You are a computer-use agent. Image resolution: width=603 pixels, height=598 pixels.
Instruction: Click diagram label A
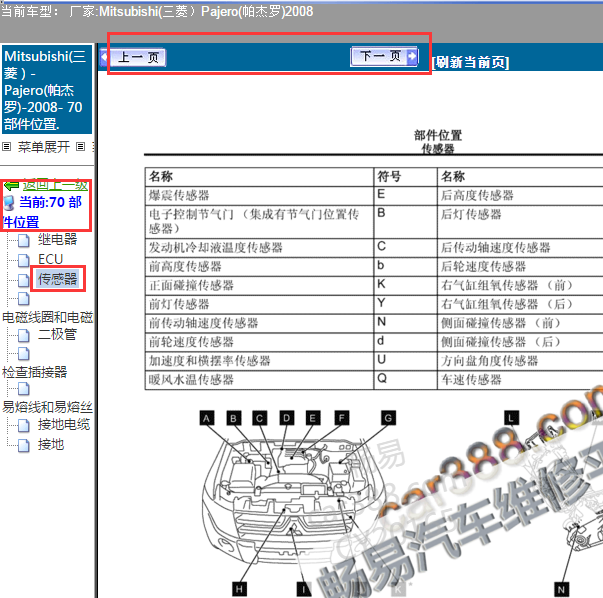pos(207,418)
